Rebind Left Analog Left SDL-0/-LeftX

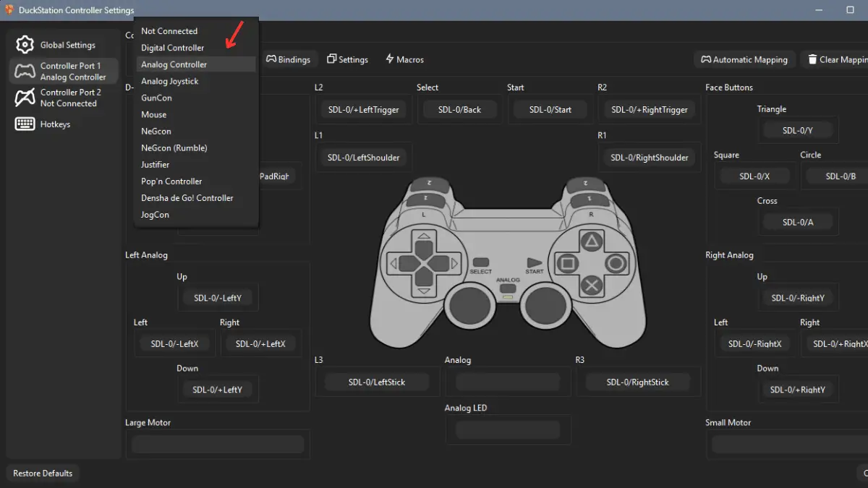(x=174, y=344)
